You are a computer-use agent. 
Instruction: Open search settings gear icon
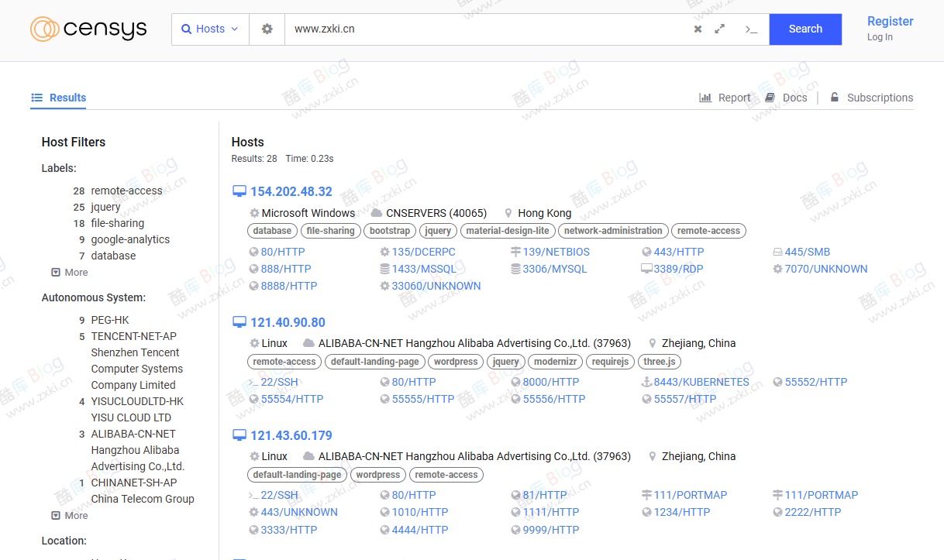[x=267, y=29]
